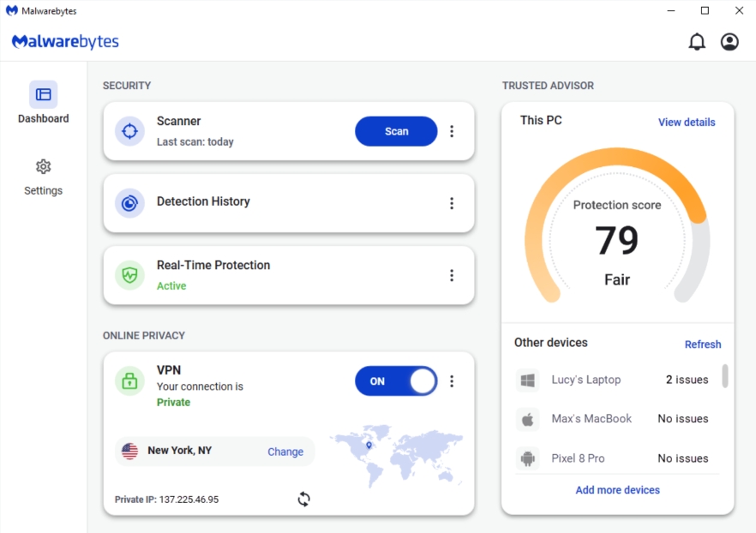Select the Scanner crosshair icon
Screen dimensions: 756x533
click(129, 131)
